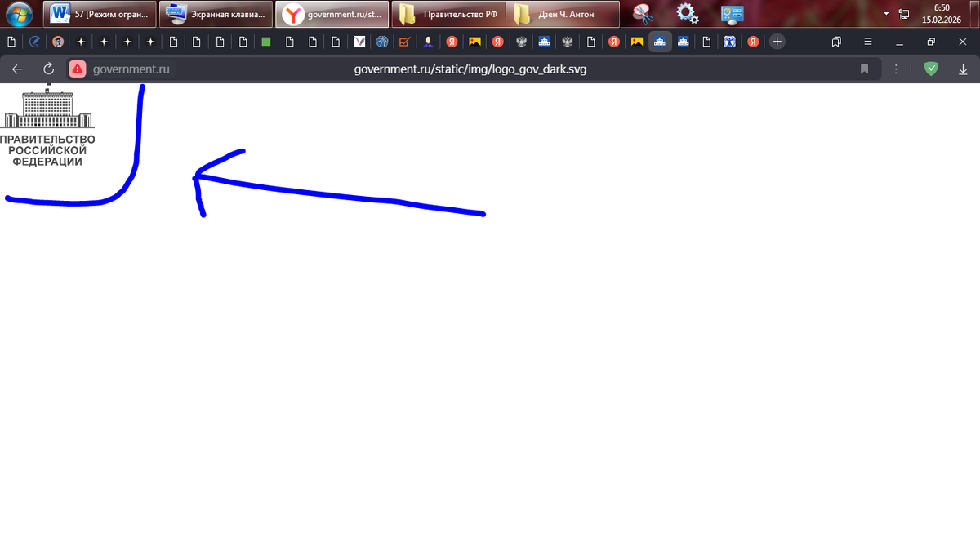Image resolution: width=980 pixels, height=551 pixels.
Task: Close the Yandex Browser window
Action: point(963,42)
